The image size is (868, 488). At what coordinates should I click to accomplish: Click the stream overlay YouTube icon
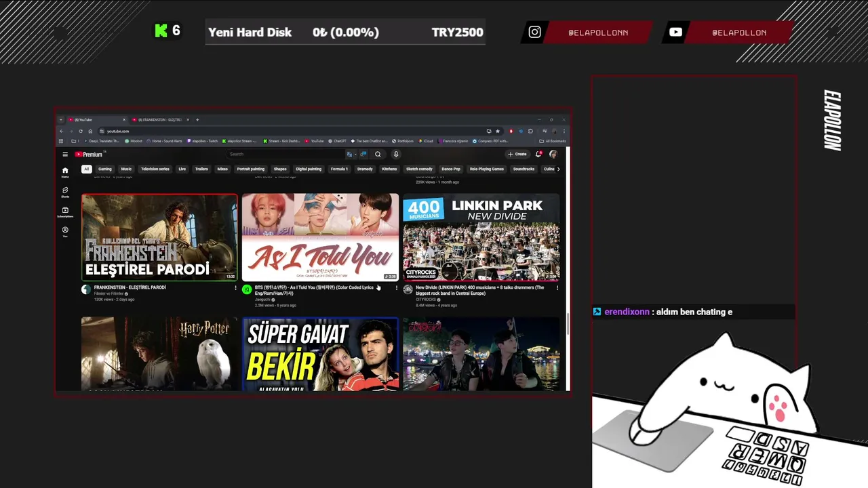click(675, 32)
